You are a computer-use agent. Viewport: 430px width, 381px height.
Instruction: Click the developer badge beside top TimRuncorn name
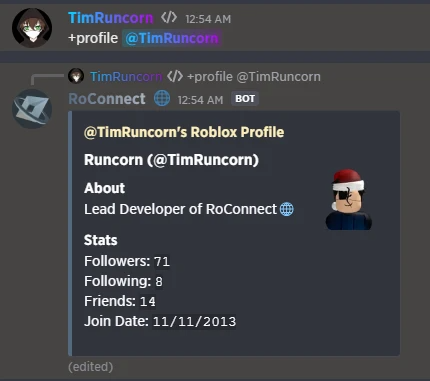169,17
